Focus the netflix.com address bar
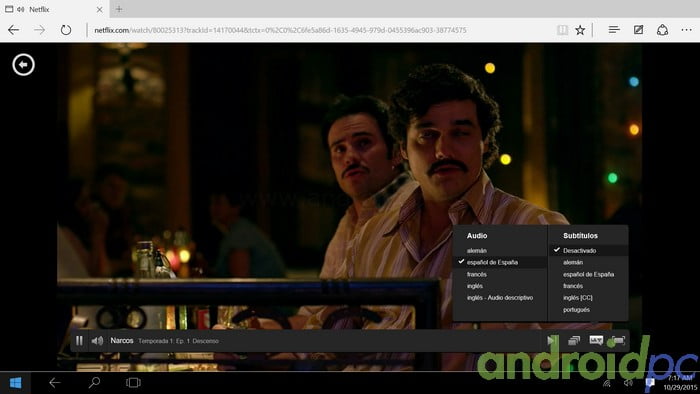This screenshot has height=394, width=700. pos(280,30)
